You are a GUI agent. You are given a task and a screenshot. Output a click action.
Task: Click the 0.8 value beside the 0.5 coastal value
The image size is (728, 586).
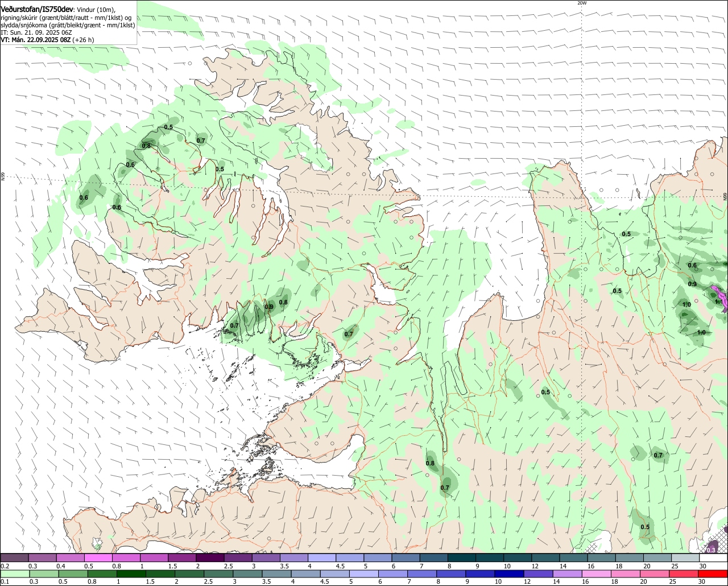coord(146,146)
